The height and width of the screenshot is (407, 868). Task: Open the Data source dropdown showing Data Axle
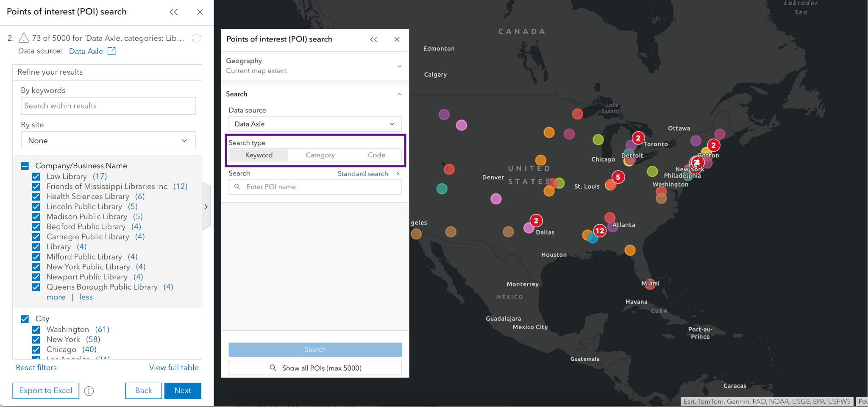[x=315, y=124]
